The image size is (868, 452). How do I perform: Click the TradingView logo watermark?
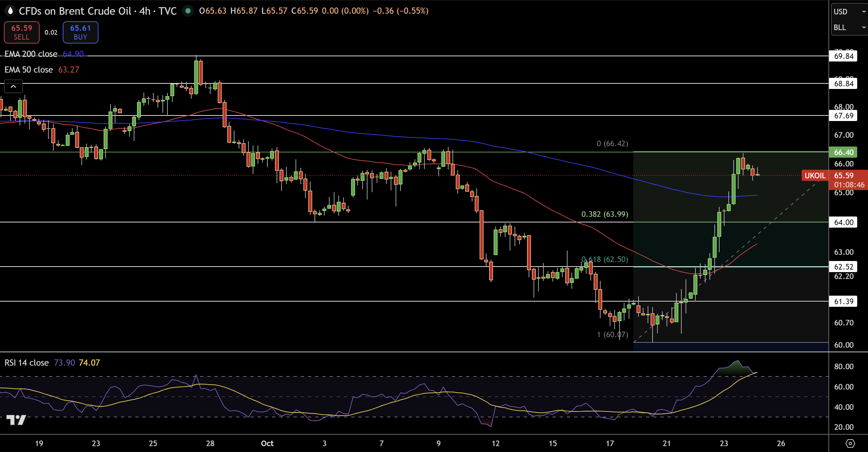[x=16, y=420]
